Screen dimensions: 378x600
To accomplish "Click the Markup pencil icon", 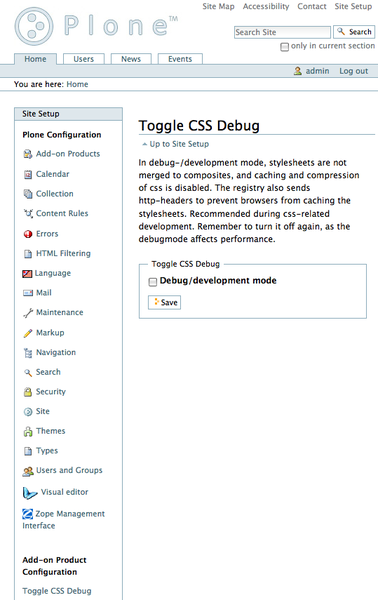I will (28, 333).
